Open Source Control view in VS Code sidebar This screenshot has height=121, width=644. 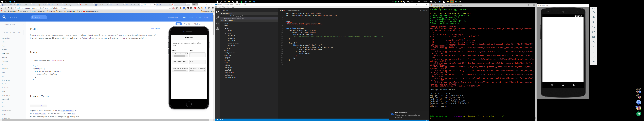tap(217, 23)
